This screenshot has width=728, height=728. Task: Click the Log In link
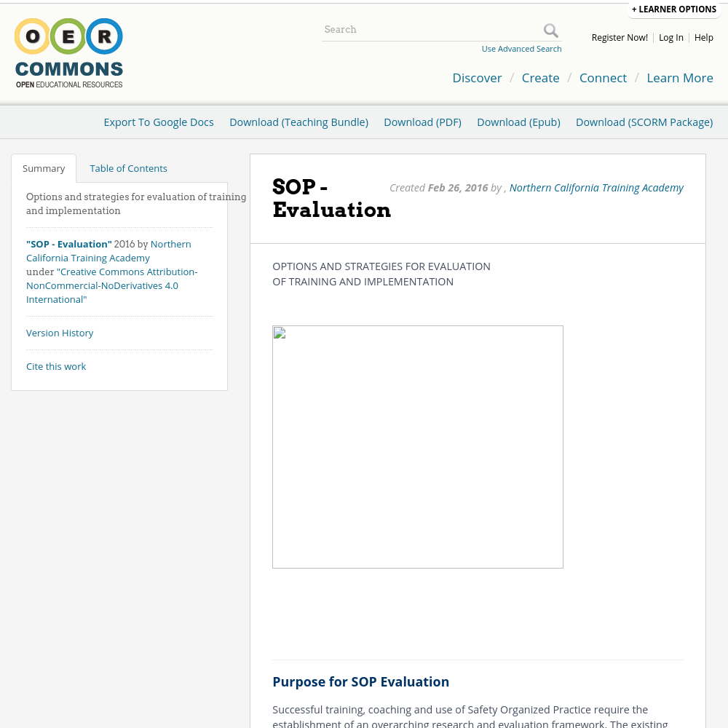tap(670, 38)
